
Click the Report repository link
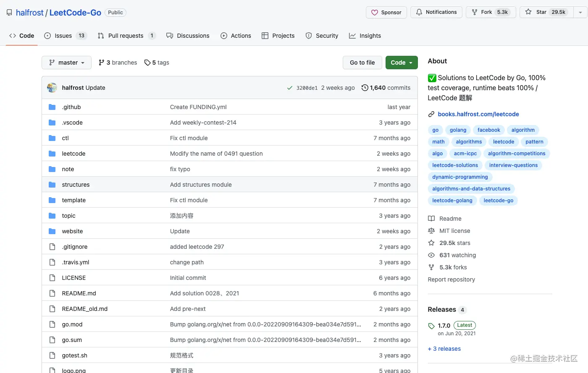451,279
